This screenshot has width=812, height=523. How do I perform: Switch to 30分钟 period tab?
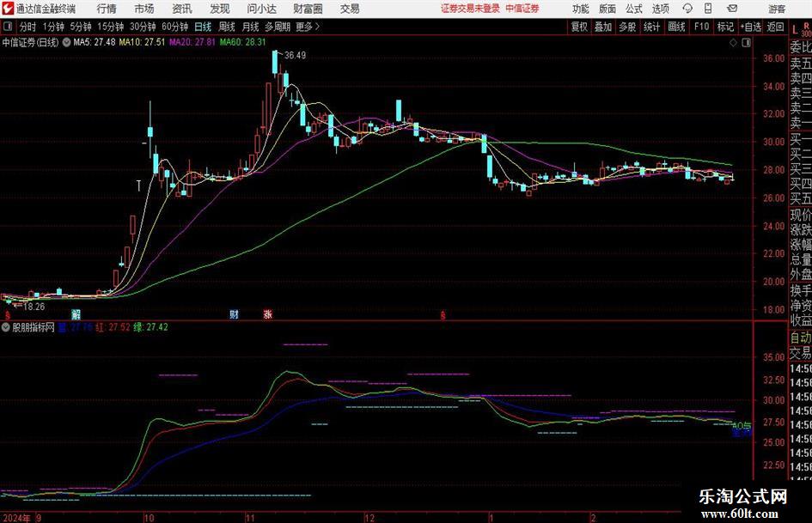coord(143,27)
